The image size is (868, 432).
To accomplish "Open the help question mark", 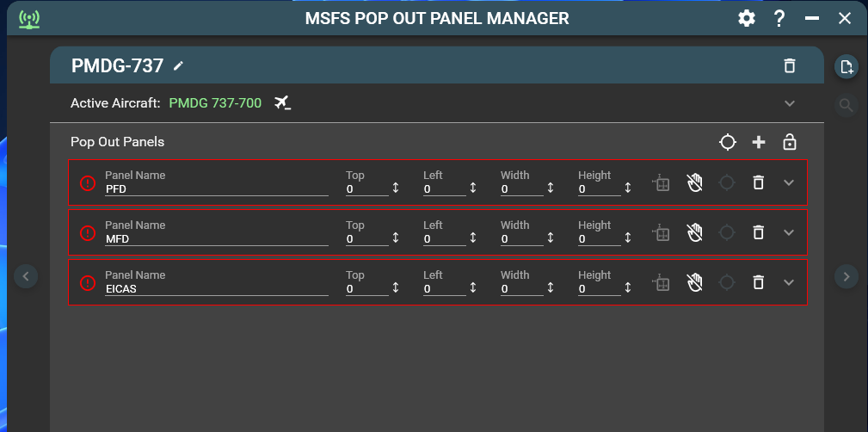I will click(x=779, y=18).
